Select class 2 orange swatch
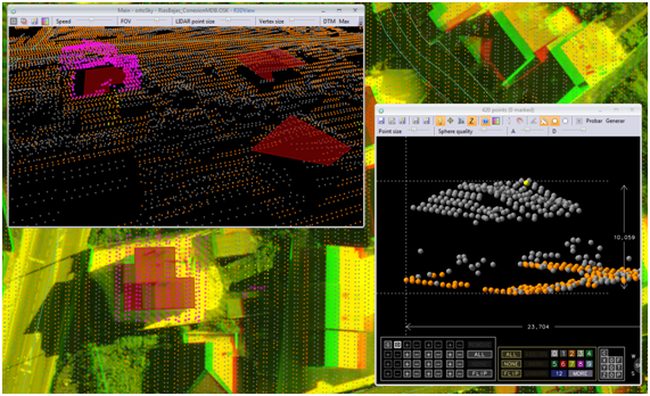650x396 pixels. [x=572, y=354]
